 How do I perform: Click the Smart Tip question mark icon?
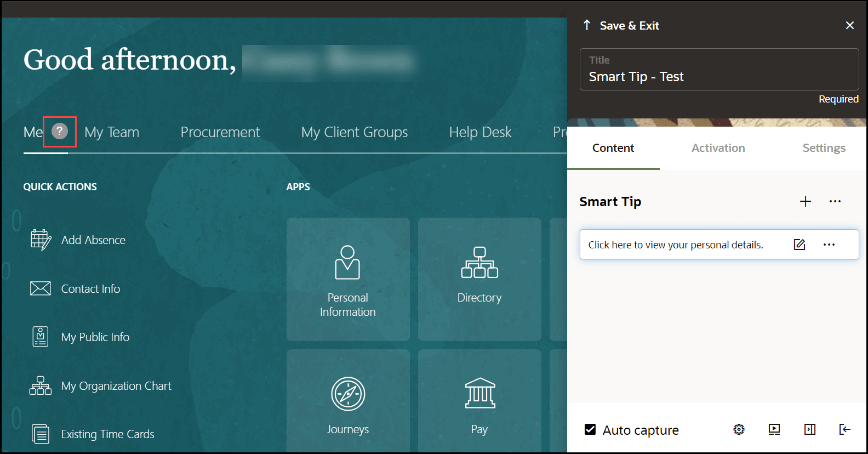60,131
